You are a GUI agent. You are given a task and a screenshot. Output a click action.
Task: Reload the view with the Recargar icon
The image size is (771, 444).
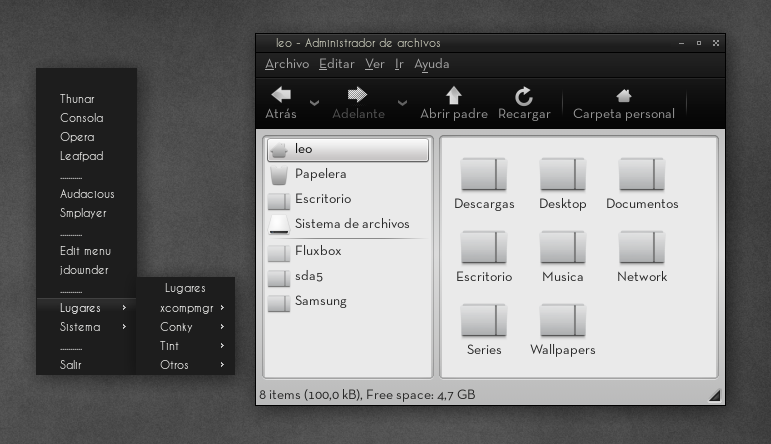524,96
